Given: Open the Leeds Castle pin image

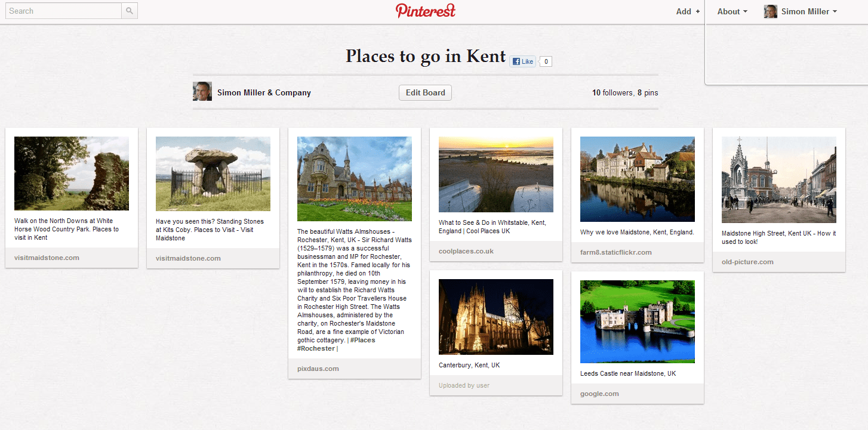Looking at the screenshot, I should pyautogui.click(x=638, y=321).
